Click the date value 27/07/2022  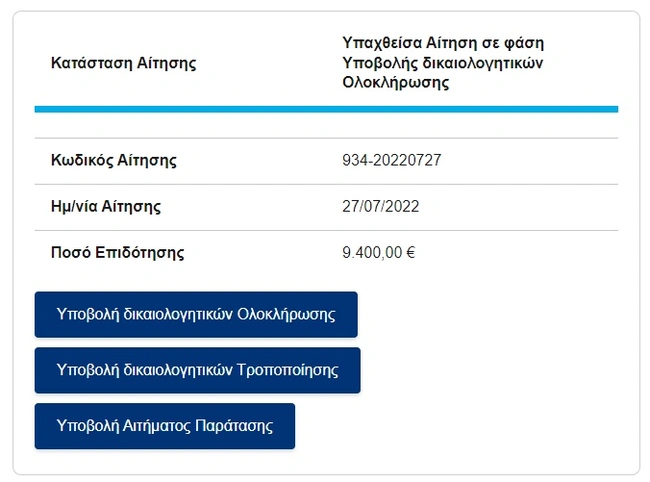[380, 207]
